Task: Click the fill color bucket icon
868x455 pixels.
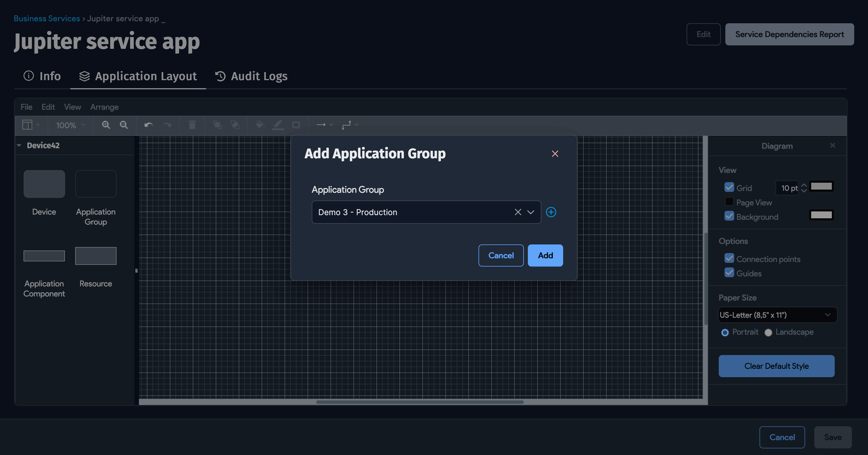Action: [259, 124]
